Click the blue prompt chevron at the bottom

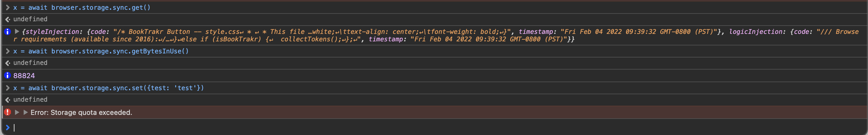[8, 128]
